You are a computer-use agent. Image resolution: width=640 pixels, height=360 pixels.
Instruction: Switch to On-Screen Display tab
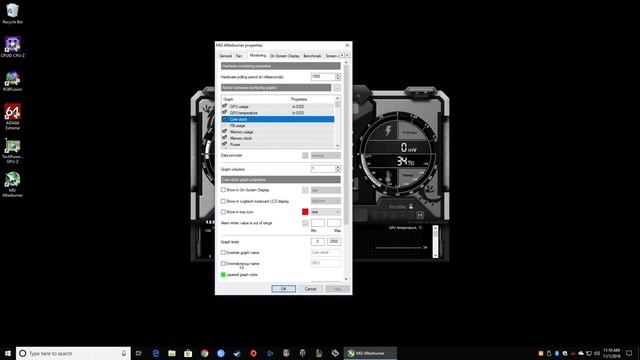(x=284, y=56)
